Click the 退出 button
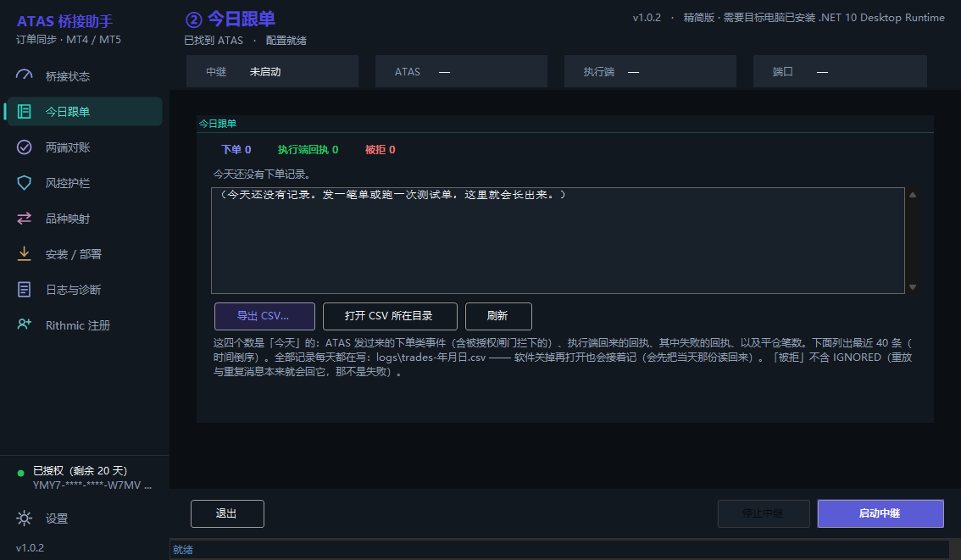Image resolution: width=961 pixels, height=560 pixels. (x=227, y=513)
